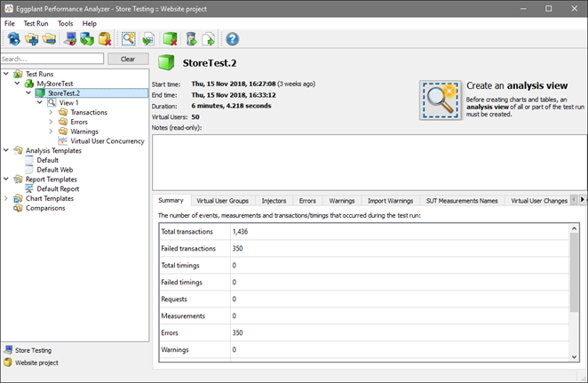This screenshot has height=383, width=588.
Task: Click the blank page with green arrow icon
Action: pos(209,39)
